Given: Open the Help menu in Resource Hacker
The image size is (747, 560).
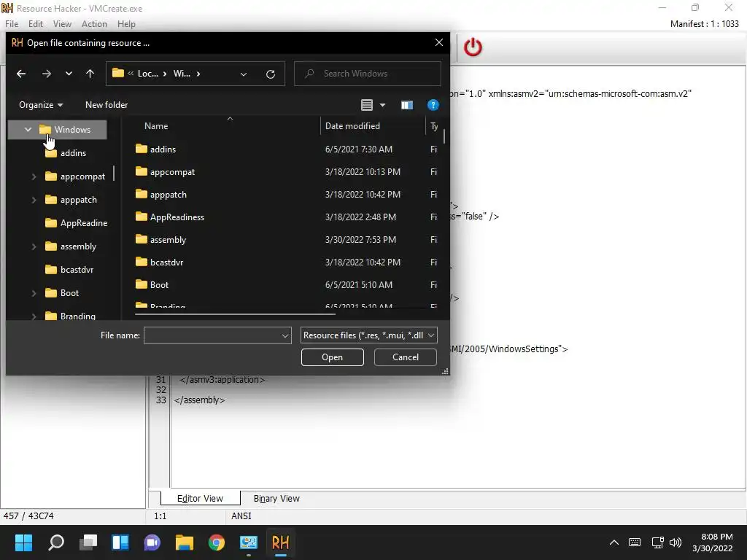Looking at the screenshot, I should pos(126,24).
